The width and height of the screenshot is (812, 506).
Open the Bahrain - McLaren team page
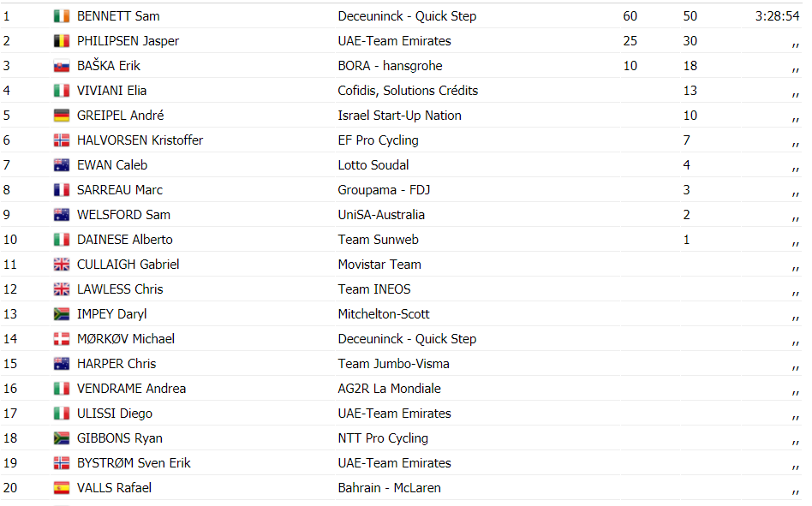click(390, 488)
